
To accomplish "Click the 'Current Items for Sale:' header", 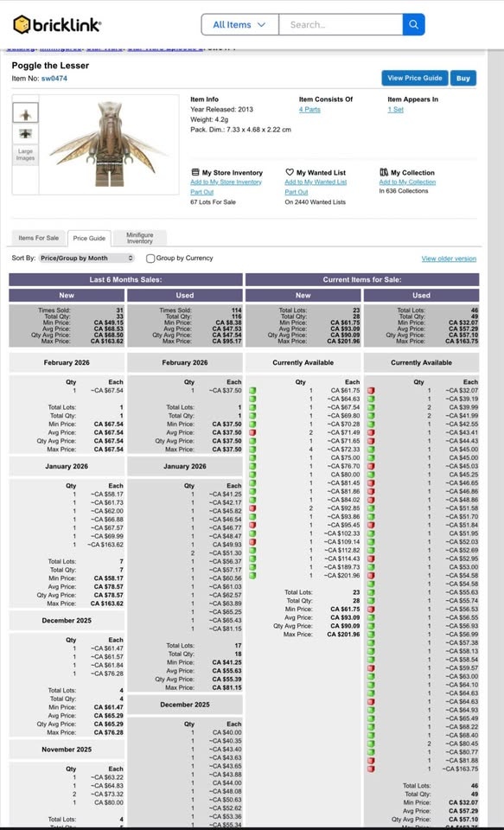I will point(362,279).
